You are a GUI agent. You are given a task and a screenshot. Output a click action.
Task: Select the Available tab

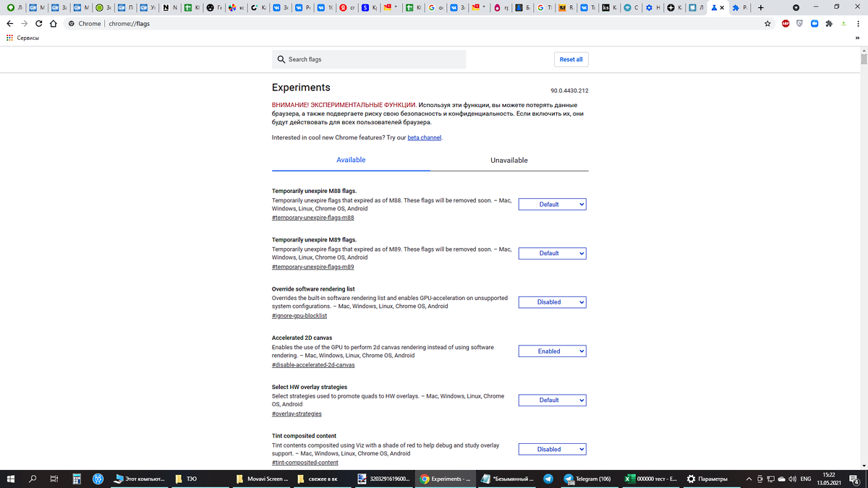351,160
